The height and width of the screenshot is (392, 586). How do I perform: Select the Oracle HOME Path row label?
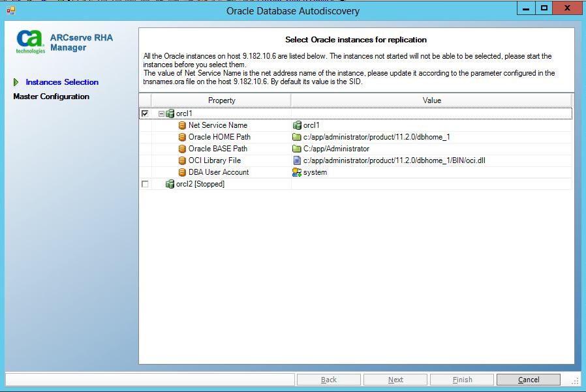click(x=219, y=137)
